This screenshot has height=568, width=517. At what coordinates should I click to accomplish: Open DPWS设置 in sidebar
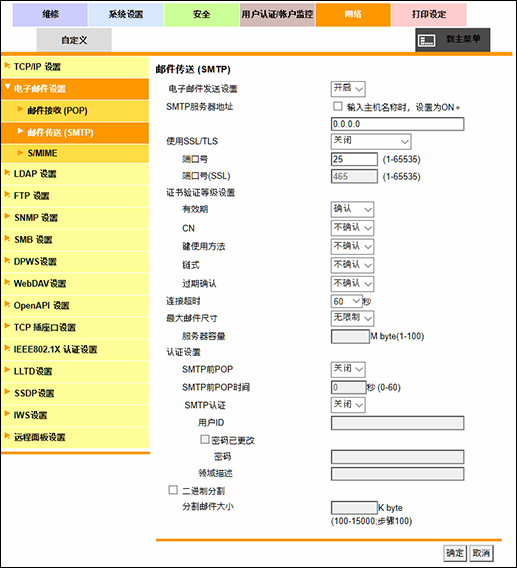75,262
